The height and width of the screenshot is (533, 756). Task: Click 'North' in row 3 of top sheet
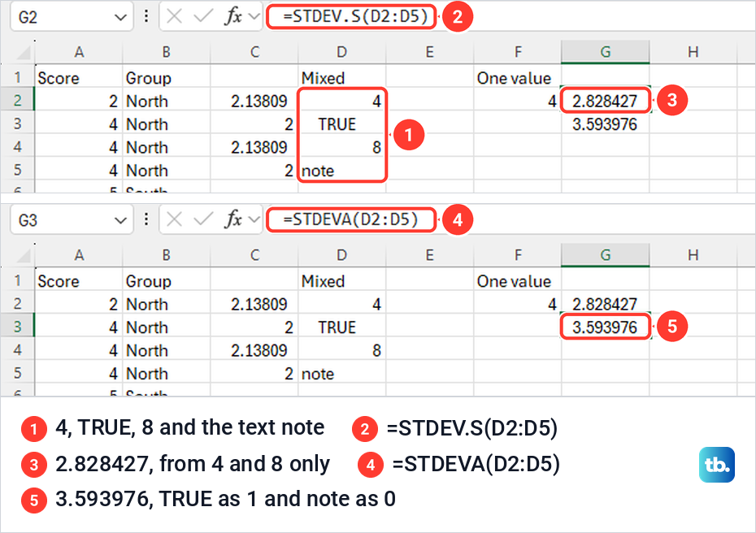coord(167,123)
